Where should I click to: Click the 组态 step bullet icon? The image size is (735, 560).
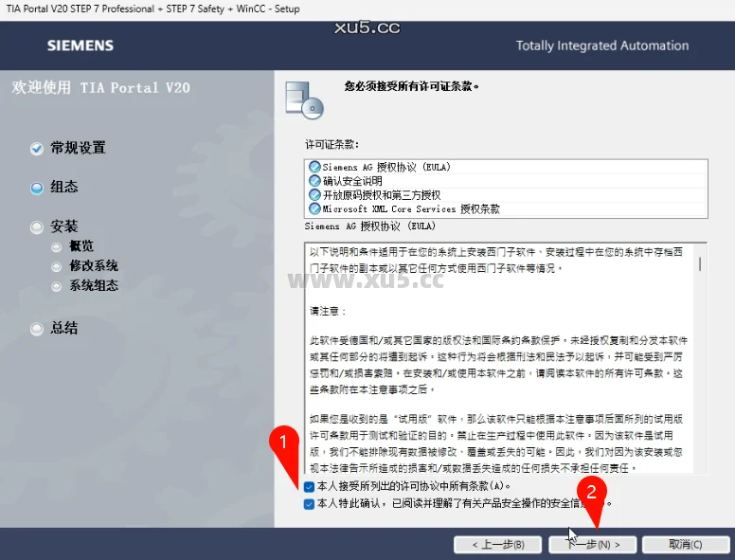click(37, 188)
